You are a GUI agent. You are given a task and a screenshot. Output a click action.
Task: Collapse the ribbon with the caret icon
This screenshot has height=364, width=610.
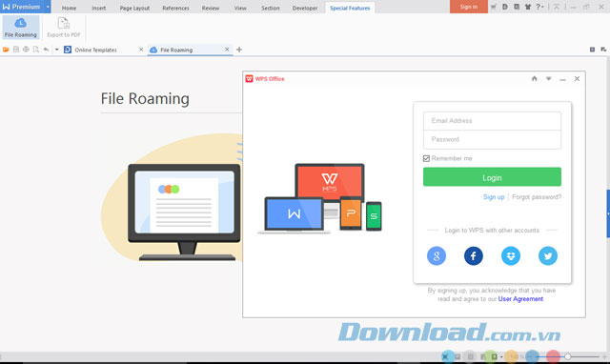tap(557, 7)
